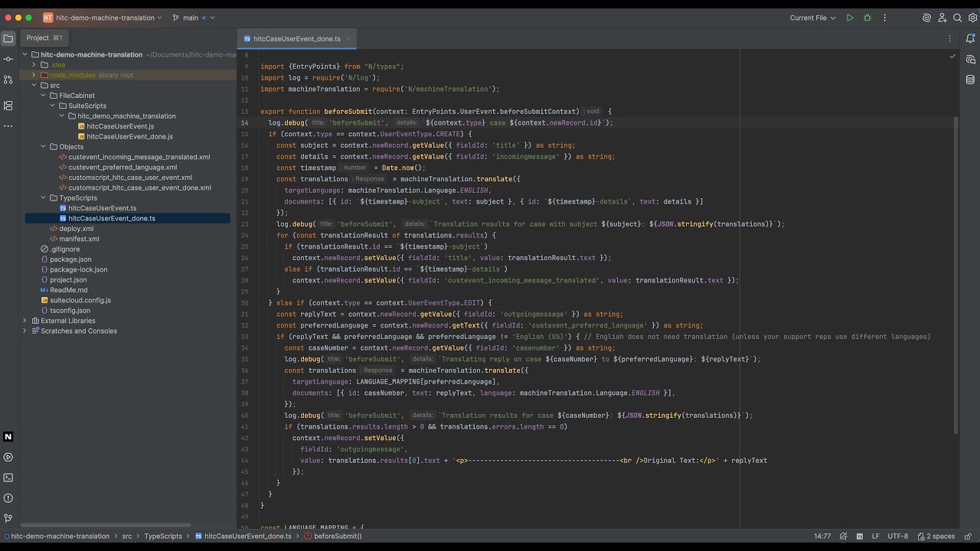Open the project name dropdown in title bar
980x551 pixels.
coord(103,18)
